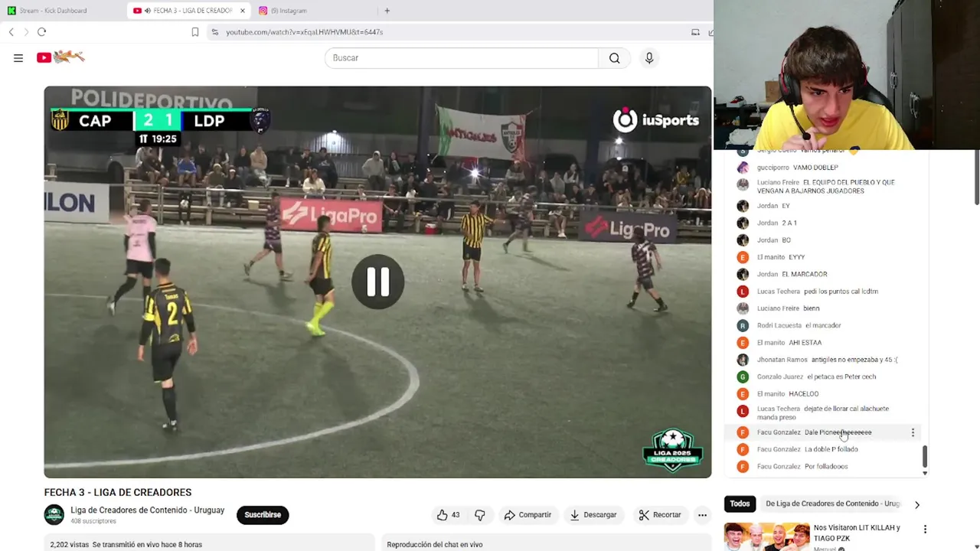Viewport: 980px width, 551px height.
Task: Click Luciano Freire EL EQUIPO DEL PUEBLO message
Action: pos(826,187)
